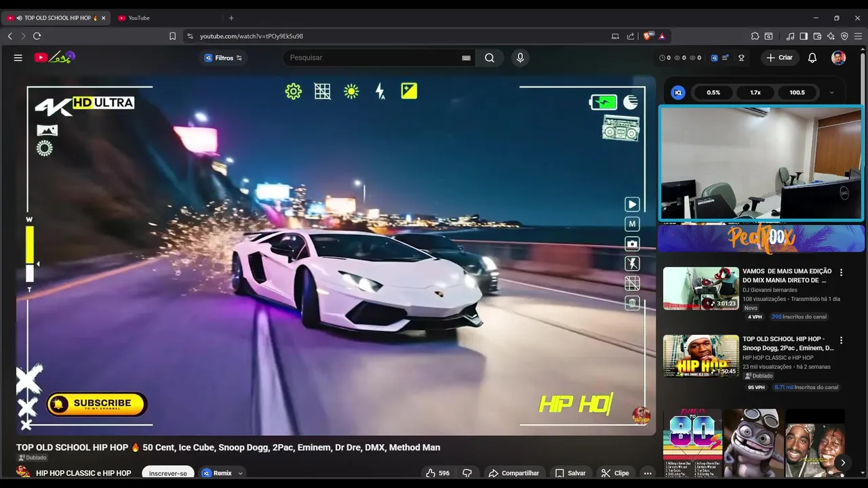Click the vidIQ 1.7x stat pill

point(755,93)
